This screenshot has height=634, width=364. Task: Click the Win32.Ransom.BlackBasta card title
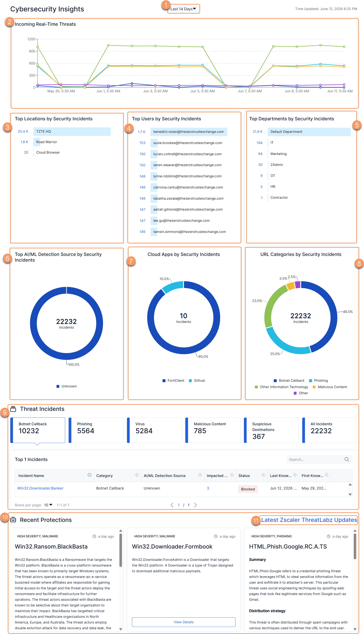[x=51, y=546]
